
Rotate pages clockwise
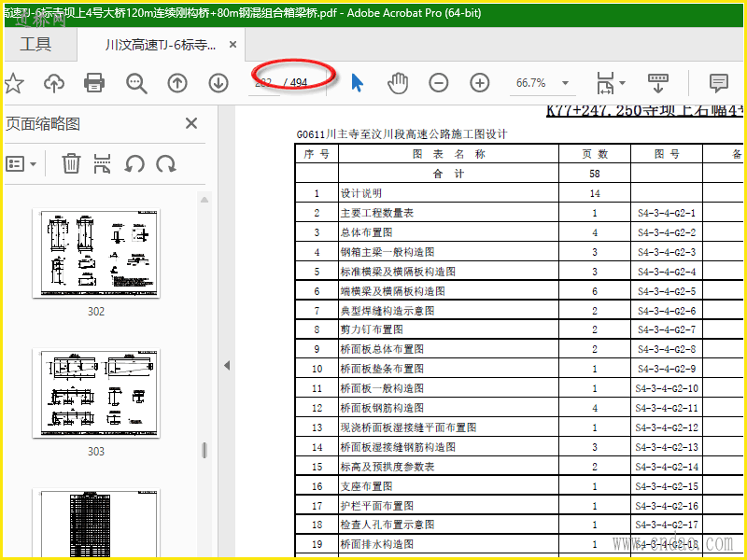tap(166, 164)
